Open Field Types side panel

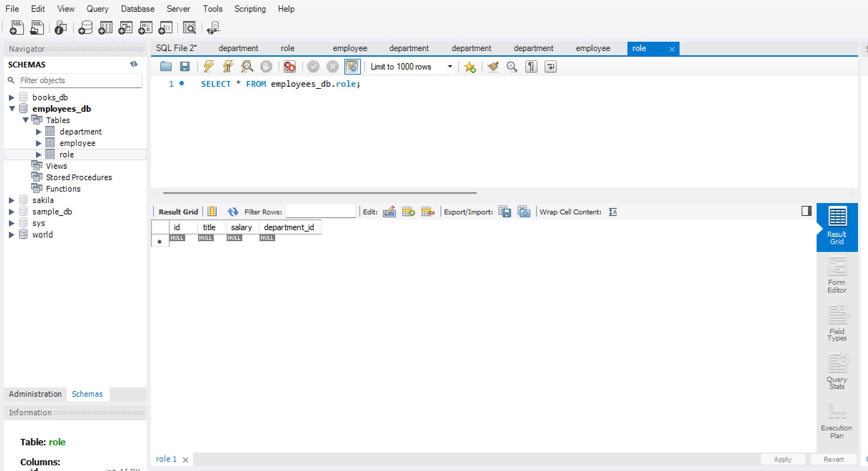tap(837, 323)
